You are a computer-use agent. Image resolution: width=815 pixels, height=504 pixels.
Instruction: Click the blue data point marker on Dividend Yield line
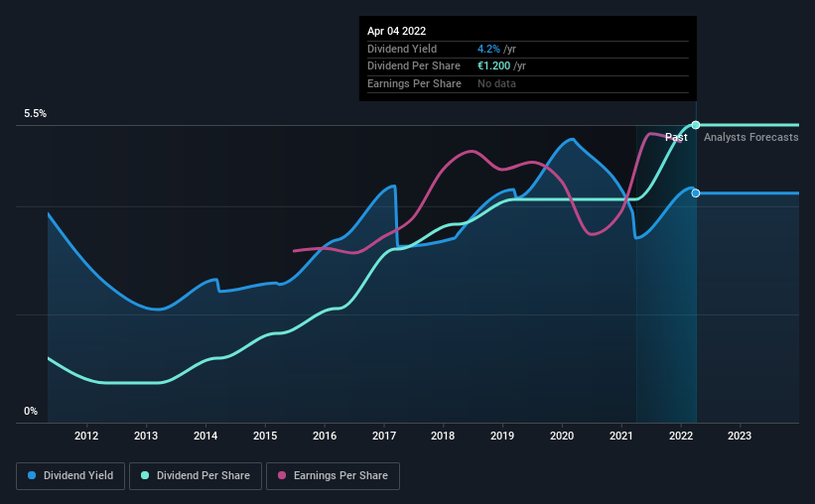pyautogui.click(x=696, y=193)
